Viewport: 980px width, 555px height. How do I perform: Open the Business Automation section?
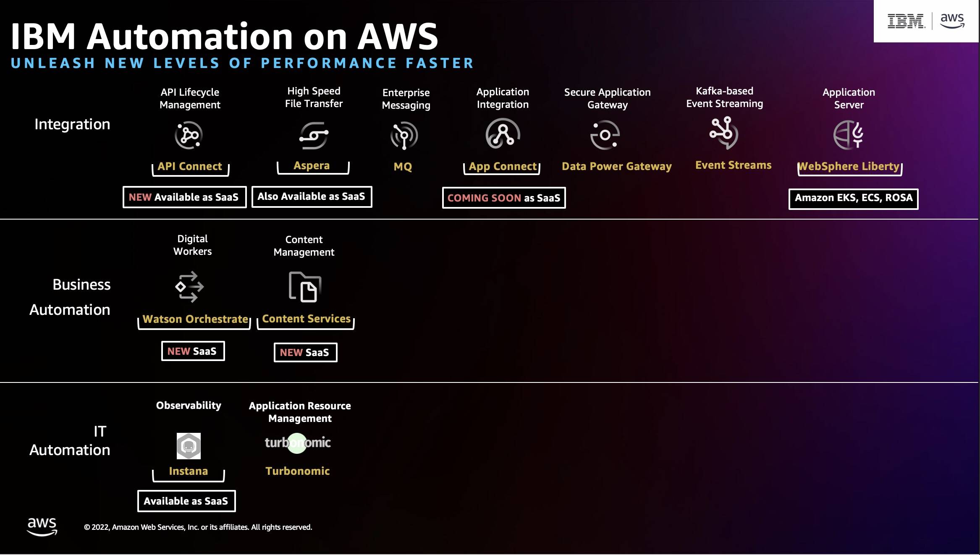[69, 297]
